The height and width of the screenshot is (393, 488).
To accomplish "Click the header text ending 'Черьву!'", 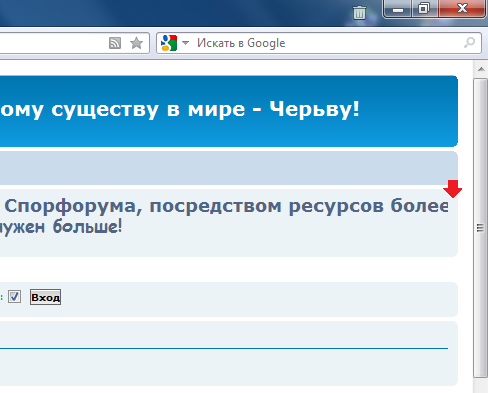I will tap(180, 109).
